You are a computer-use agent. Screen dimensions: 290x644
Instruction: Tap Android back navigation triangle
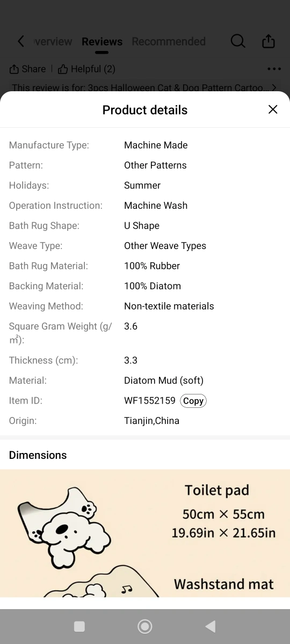(x=211, y=626)
